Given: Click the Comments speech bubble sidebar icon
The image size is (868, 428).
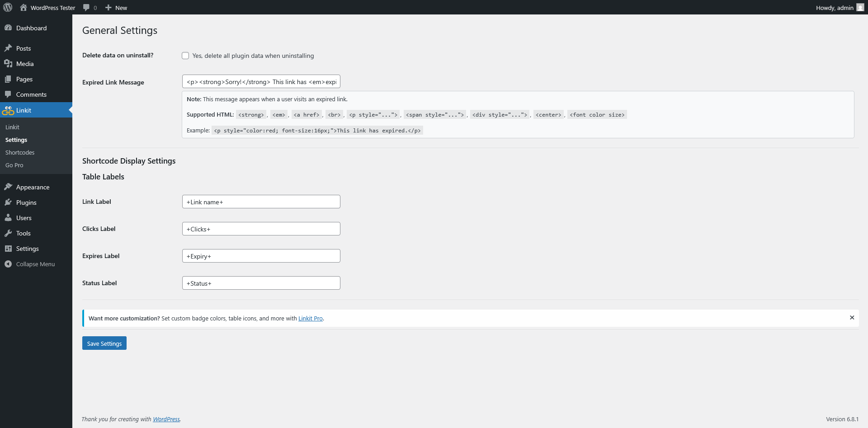Looking at the screenshot, I should pos(8,94).
